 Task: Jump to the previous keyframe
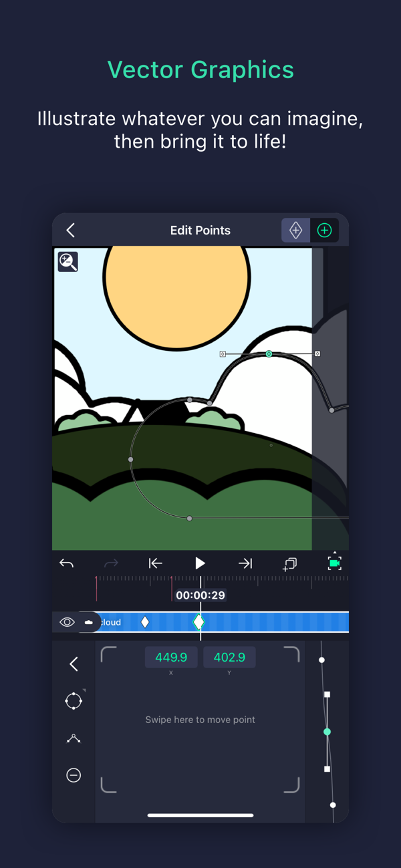[x=155, y=564]
